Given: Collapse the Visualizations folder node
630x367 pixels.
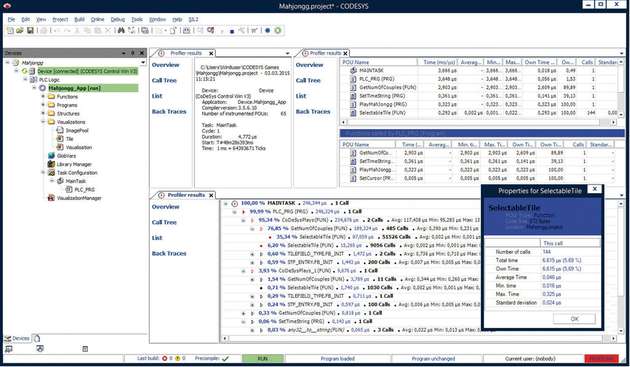Looking at the screenshot, I should [x=43, y=122].
